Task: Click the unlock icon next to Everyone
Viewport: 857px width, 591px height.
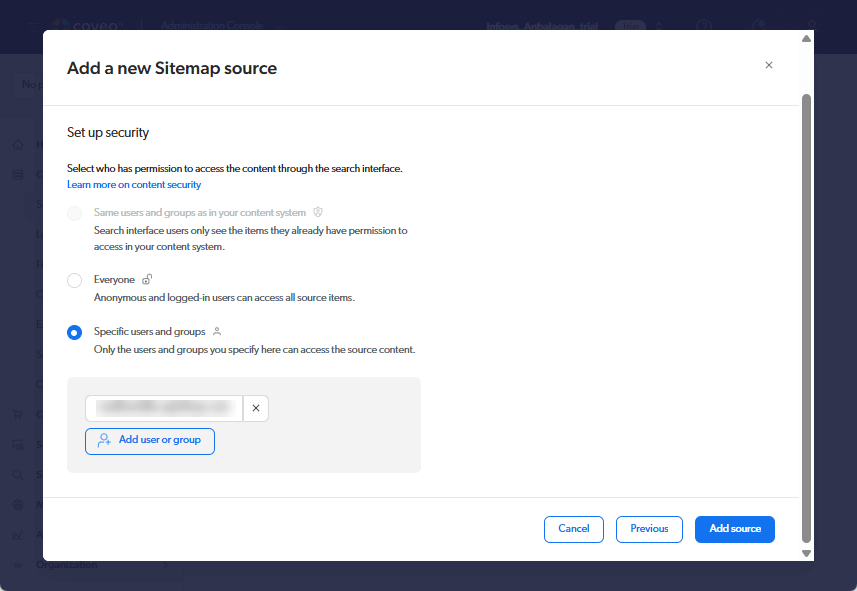Action: point(147,280)
